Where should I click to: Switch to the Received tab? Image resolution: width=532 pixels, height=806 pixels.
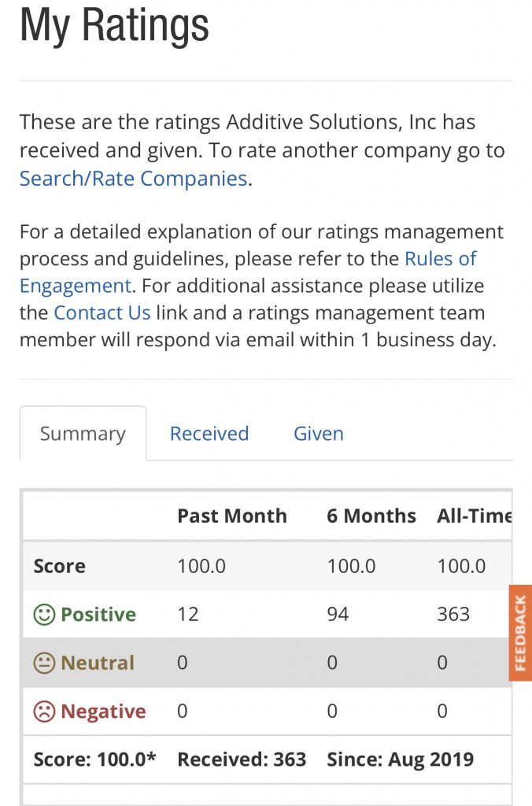[x=209, y=434]
